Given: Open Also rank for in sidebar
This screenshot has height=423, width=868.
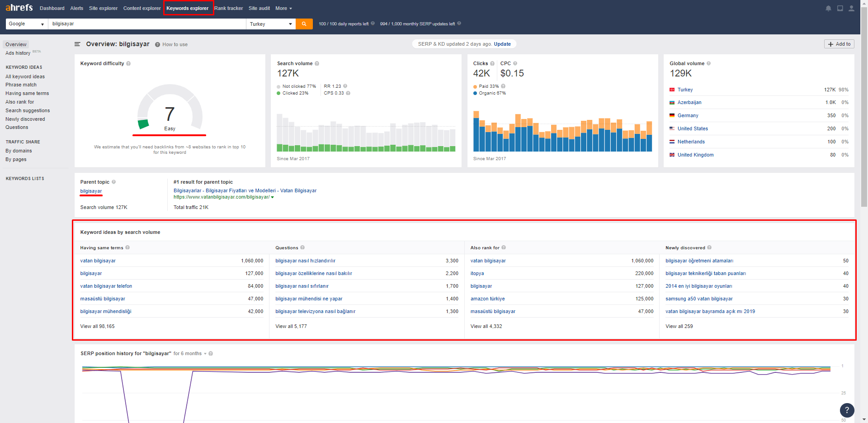Looking at the screenshot, I should pos(19,102).
